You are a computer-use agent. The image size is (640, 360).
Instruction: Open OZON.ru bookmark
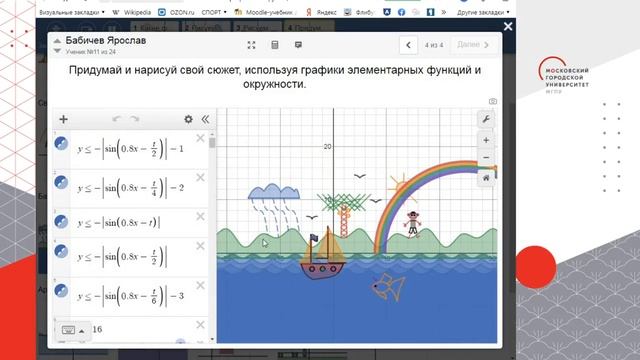[x=177, y=12]
